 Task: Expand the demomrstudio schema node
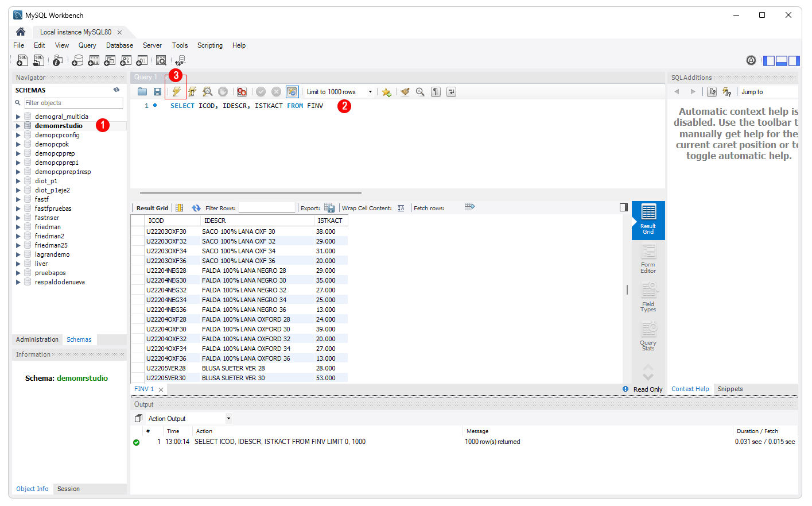[18, 126]
